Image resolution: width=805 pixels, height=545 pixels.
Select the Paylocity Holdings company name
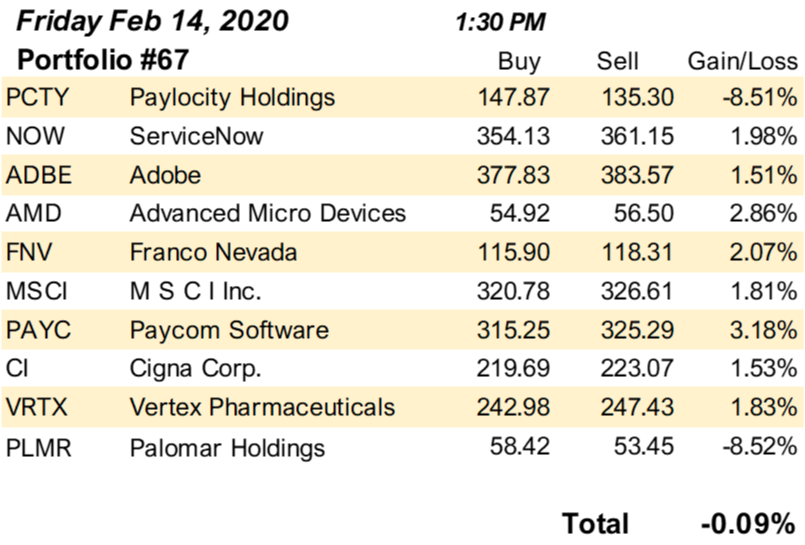pos(232,98)
